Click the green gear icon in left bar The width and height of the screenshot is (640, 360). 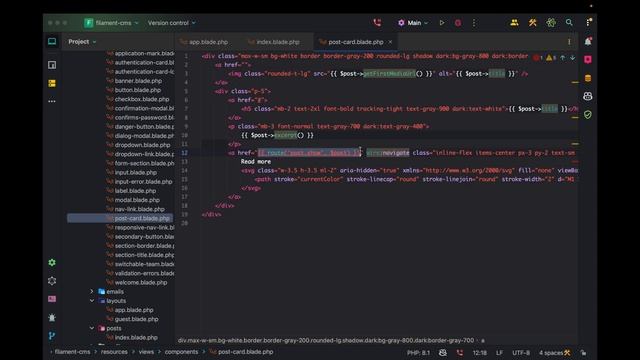[x=52, y=262]
